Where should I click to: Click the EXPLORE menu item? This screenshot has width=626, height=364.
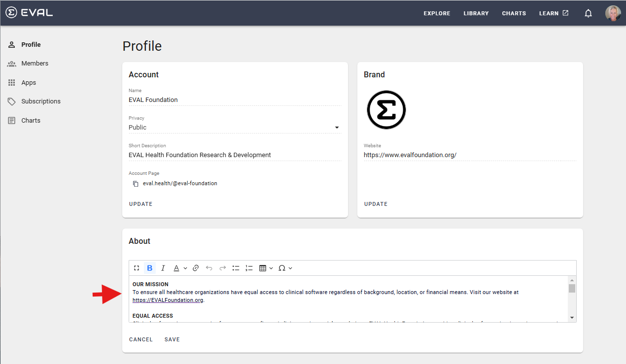(437, 13)
